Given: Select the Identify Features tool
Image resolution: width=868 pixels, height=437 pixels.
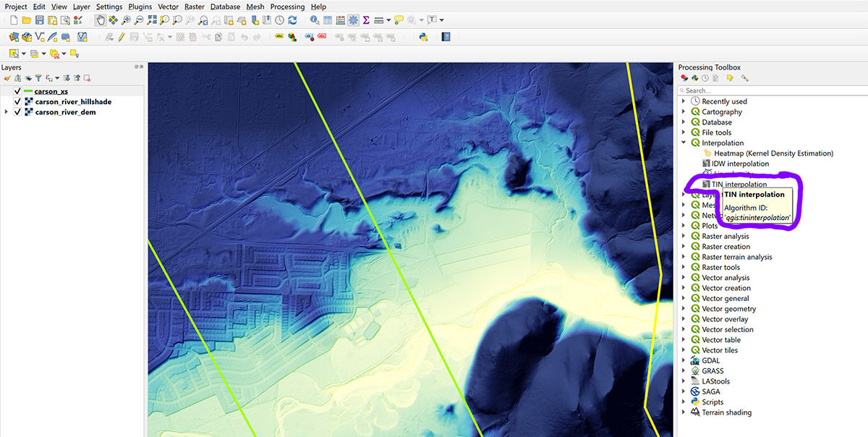Looking at the screenshot, I should (x=313, y=20).
